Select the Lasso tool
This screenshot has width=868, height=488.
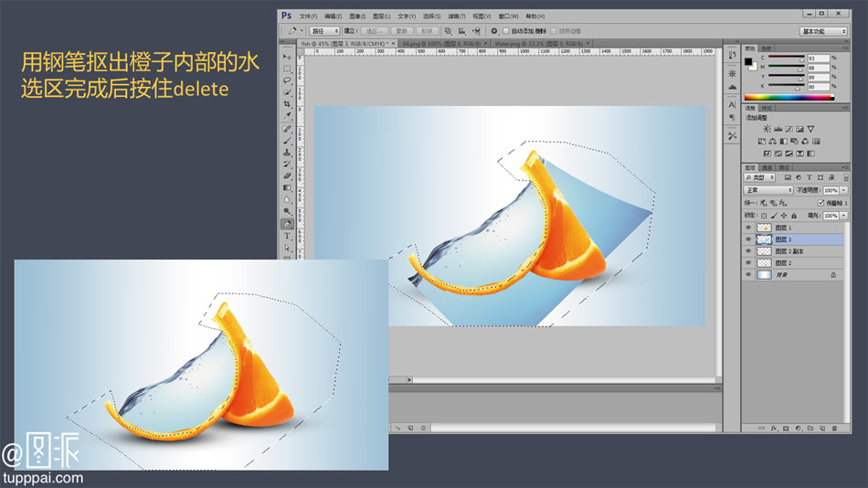tap(287, 80)
